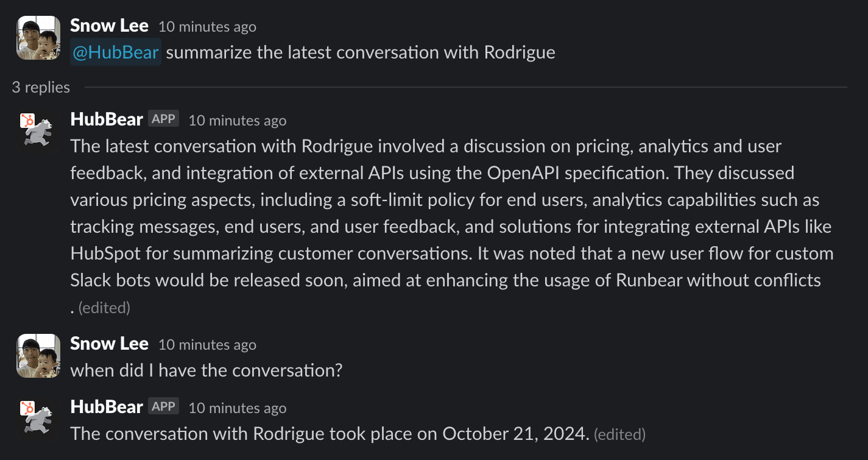Click the HubBear name on the October 21 reply

[x=107, y=406]
